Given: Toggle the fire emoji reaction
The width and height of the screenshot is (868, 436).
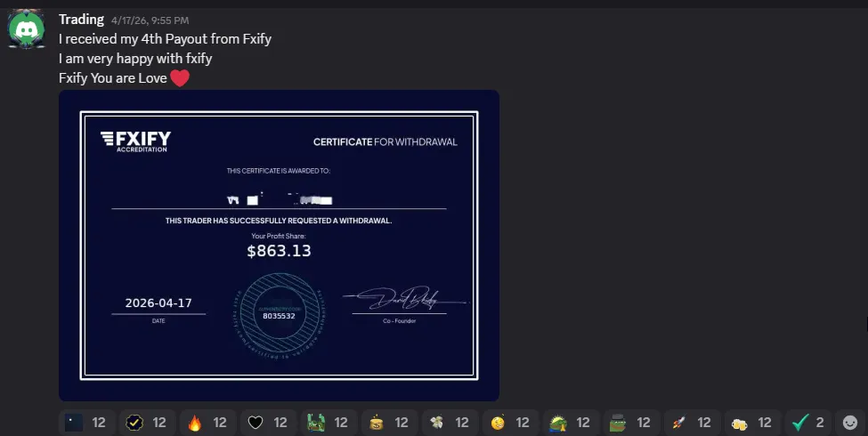Looking at the screenshot, I should 207,423.
